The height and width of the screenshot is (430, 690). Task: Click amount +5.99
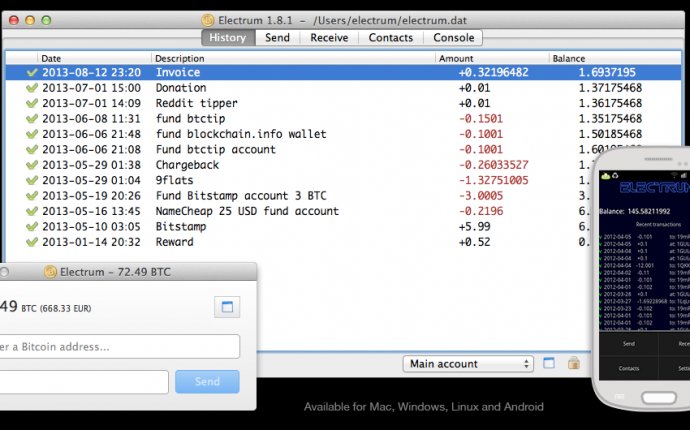coord(474,227)
